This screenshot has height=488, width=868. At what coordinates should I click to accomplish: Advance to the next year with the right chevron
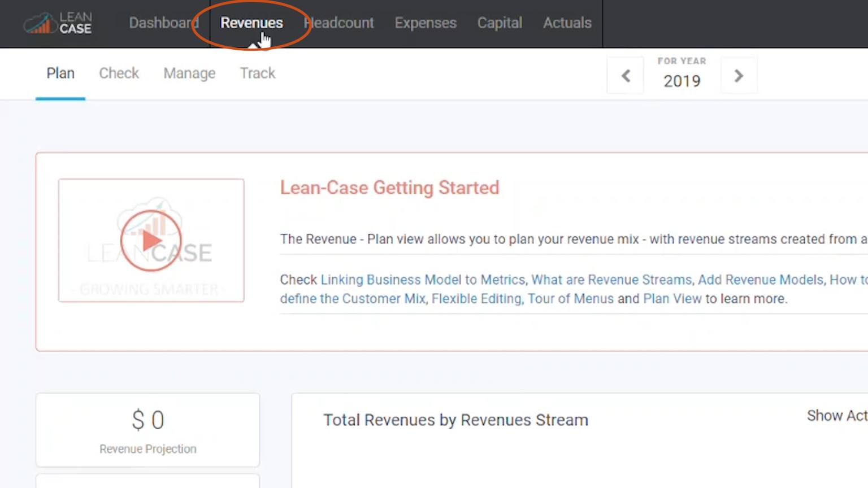pos(739,76)
